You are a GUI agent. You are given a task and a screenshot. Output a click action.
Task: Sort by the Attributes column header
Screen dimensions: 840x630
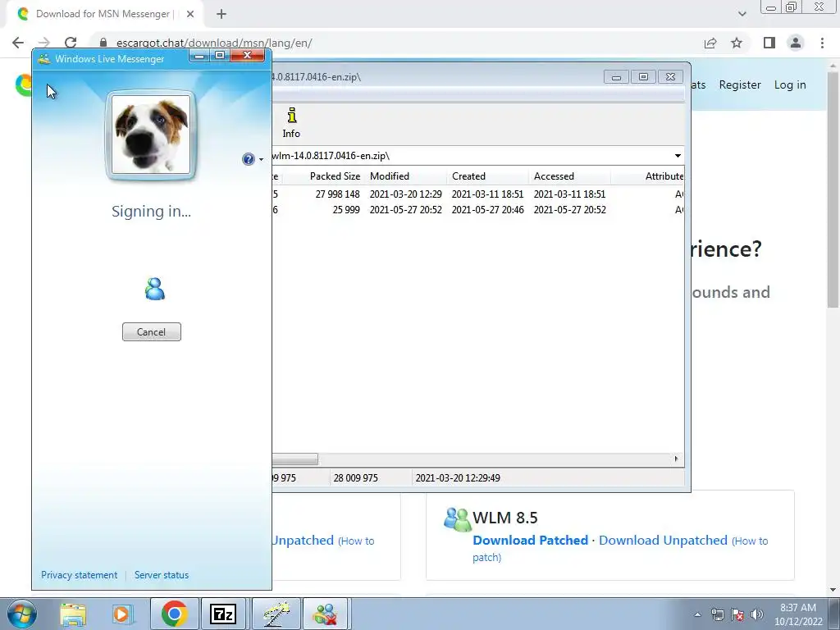(664, 176)
